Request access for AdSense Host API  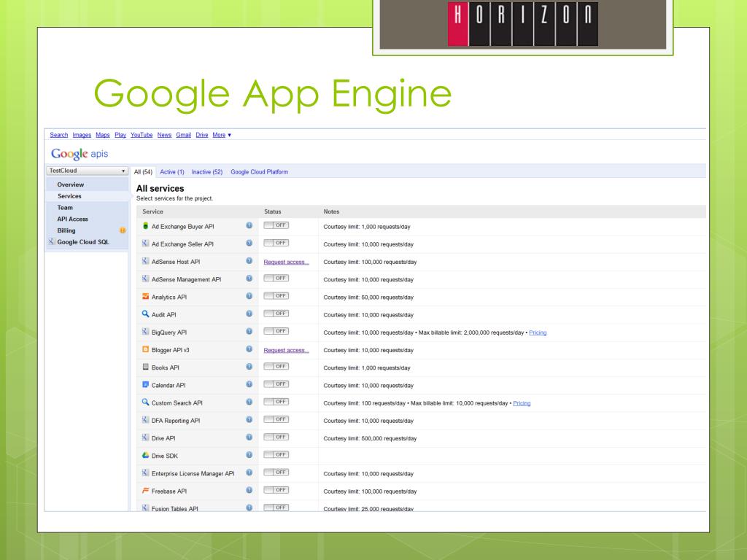(286, 262)
